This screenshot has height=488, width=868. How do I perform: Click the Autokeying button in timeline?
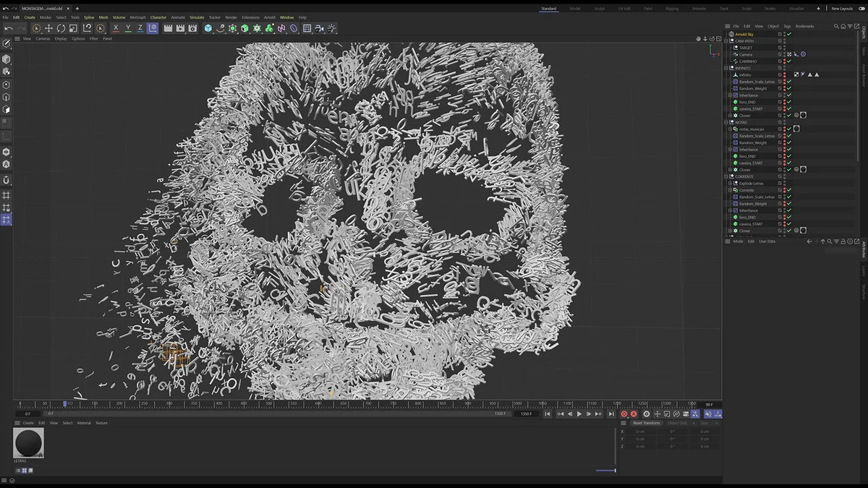pyautogui.click(x=634, y=414)
